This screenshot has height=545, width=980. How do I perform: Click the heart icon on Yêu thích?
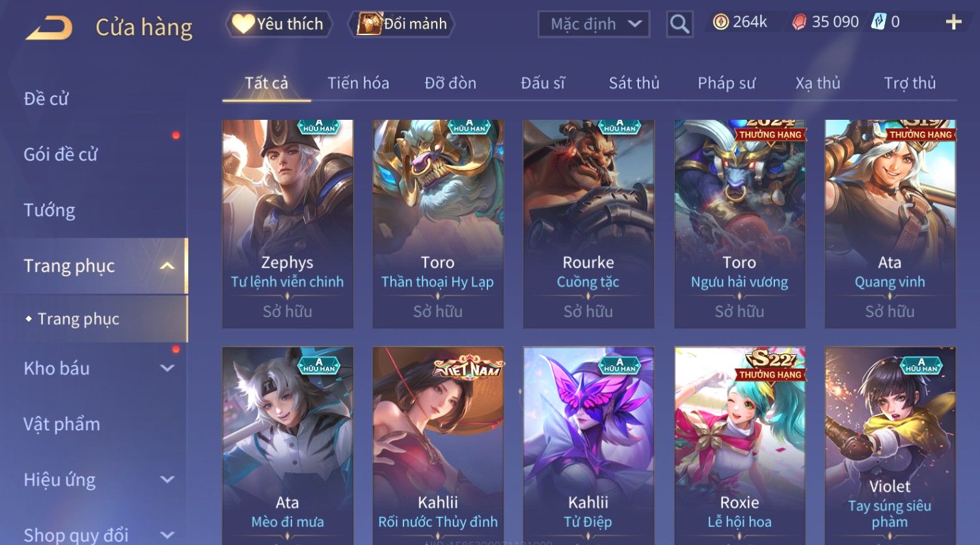[x=243, y=23]
